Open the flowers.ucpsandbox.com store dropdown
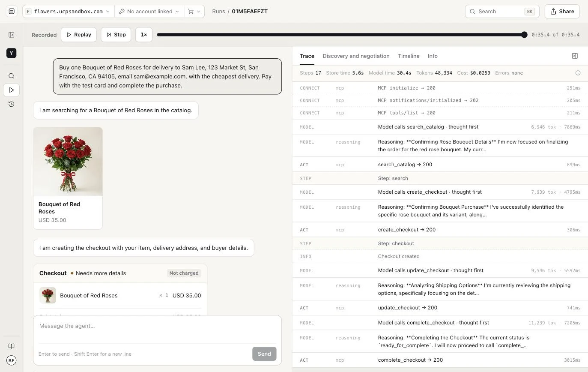 click(69, 12)
